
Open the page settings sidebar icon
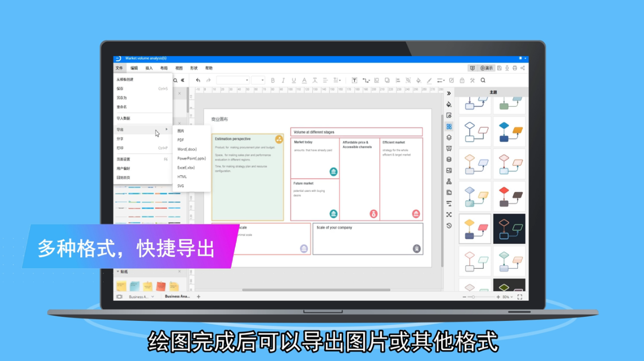pyautogui.click(x=449, y=115)
